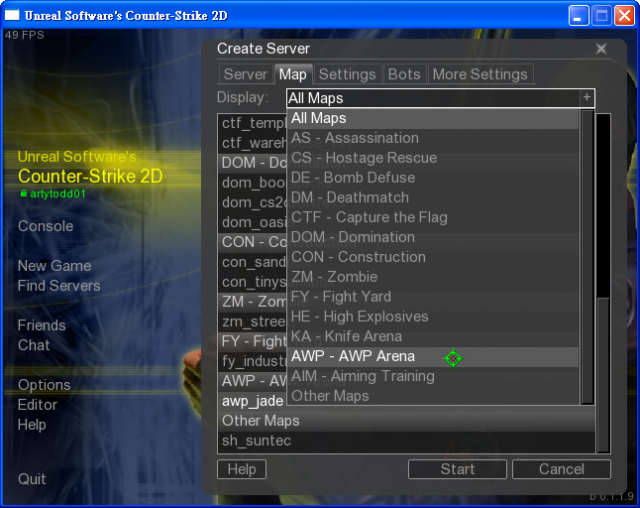Switch to the Server tab
This screenshot has height=508, width=640.
245,74
